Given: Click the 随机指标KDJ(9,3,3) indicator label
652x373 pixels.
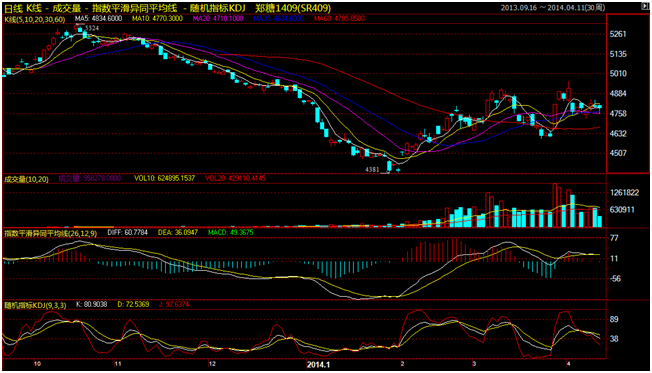Looking at the screenshot, I should point(35,306).
